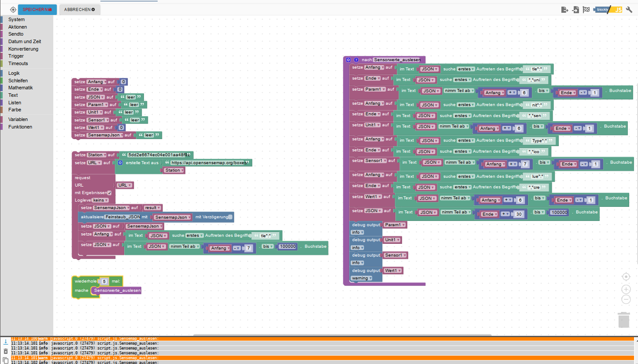
Task: Open the Datum und Zeit category
Action: 25,41
